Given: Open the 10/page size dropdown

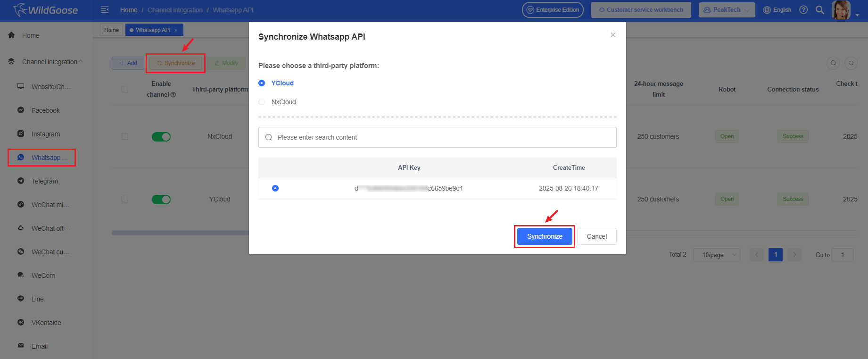Looking at the screenshot, I should click(x=717, y=255).
